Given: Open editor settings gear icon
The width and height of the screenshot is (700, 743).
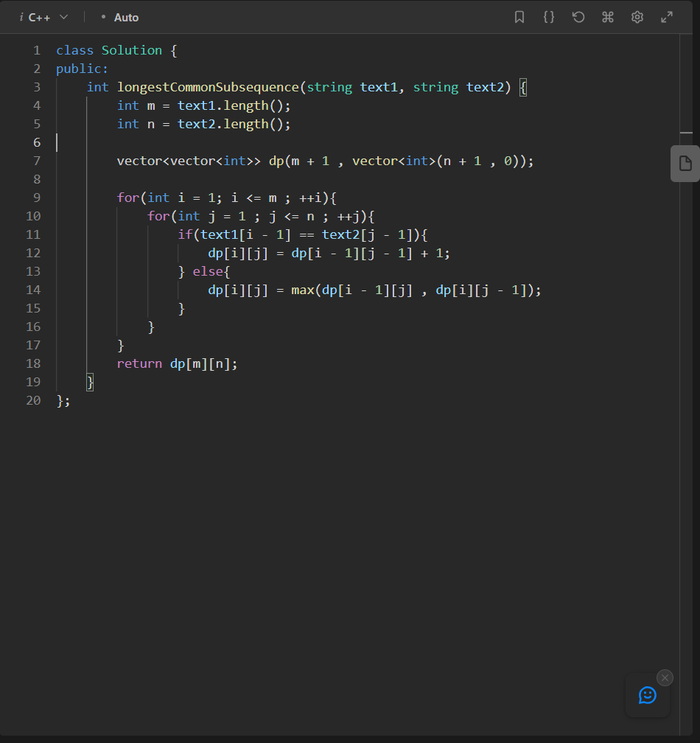Looking at the screenshot, I should pos(637,17).
